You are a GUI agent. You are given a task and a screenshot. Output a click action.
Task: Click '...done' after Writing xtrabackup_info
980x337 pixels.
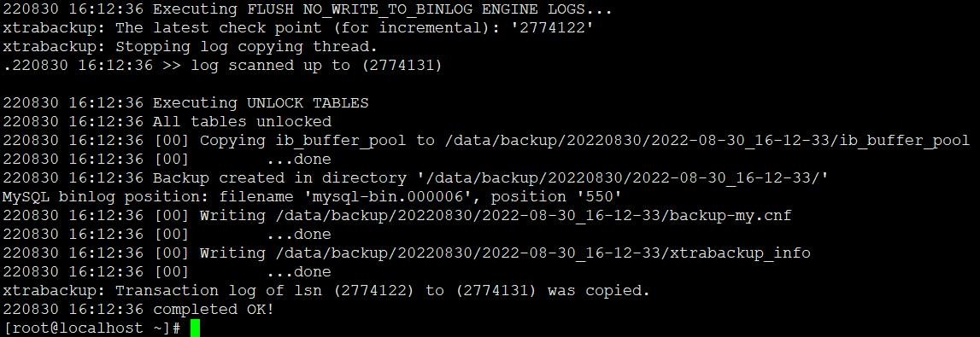pos(299,272)
